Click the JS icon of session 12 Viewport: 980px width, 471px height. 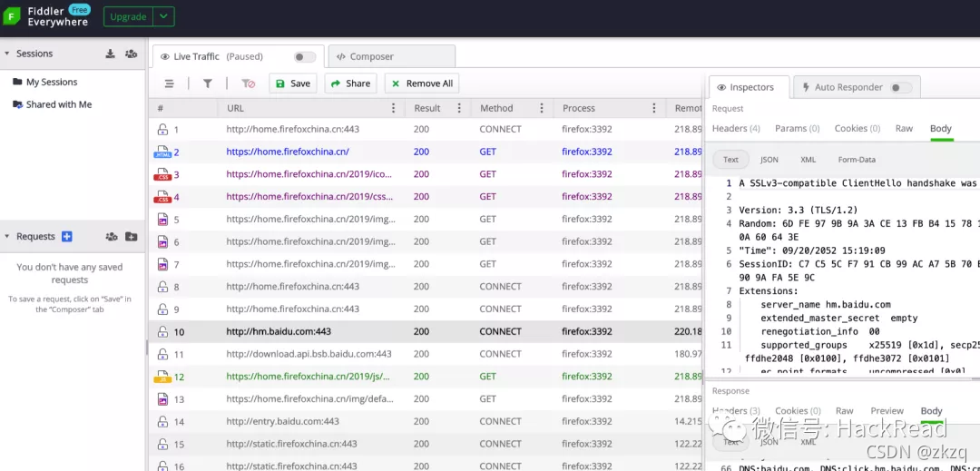pos(162,377)
